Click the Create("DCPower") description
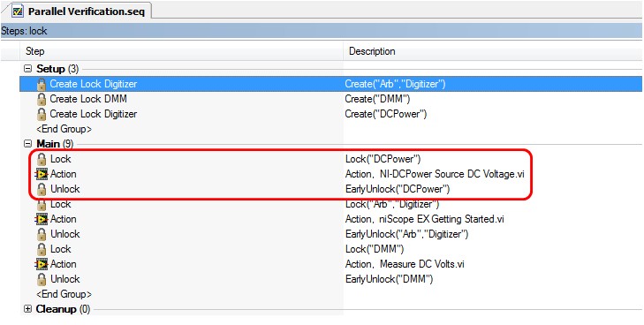Image resolution: width=644 pixels, height=325 pixels. click(x=386, y=114)
